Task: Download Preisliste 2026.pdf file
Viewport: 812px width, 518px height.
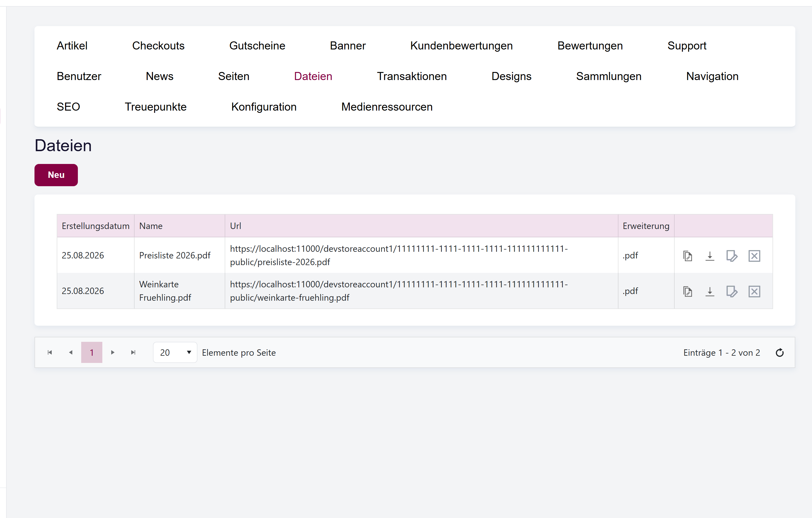Action: [x=709, y=256]
